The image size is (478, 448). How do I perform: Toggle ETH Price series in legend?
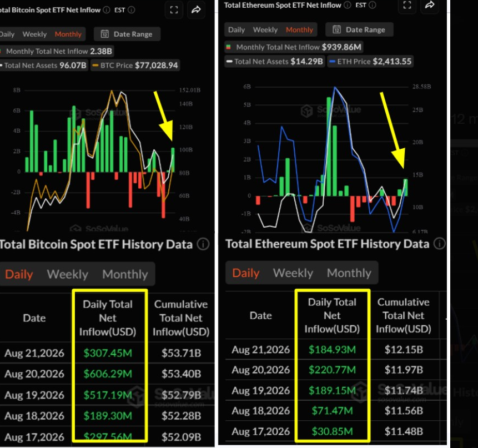pos(370,62)
